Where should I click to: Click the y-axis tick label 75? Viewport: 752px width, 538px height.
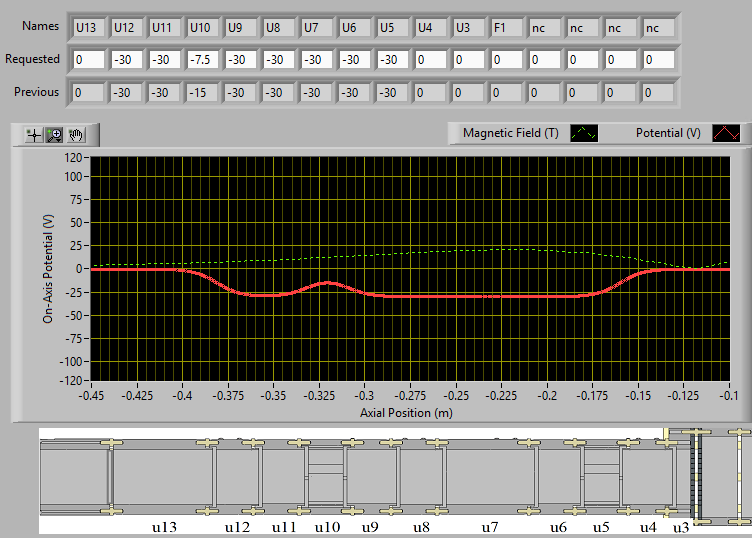tap(77, 199)
